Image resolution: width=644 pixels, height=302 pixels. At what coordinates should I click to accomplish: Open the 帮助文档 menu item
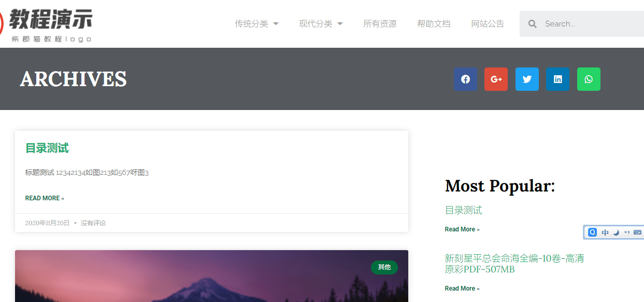[x=434, y=23]
